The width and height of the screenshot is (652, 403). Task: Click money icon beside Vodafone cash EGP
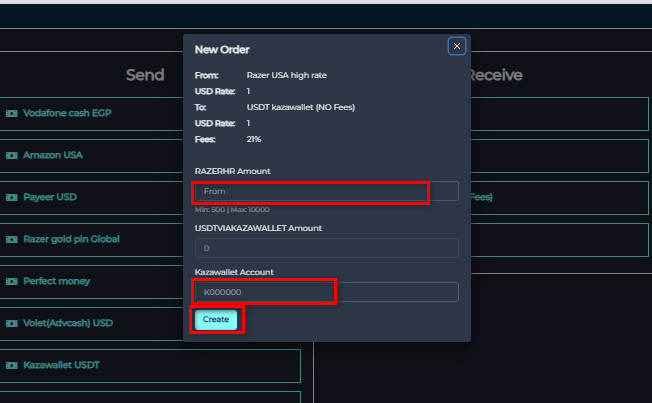(12, 114)
